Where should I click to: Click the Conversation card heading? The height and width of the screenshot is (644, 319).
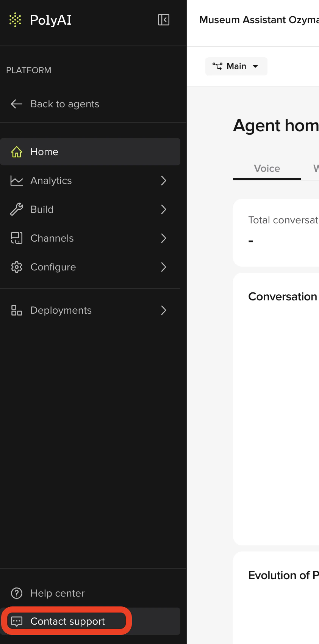point(283,297)
